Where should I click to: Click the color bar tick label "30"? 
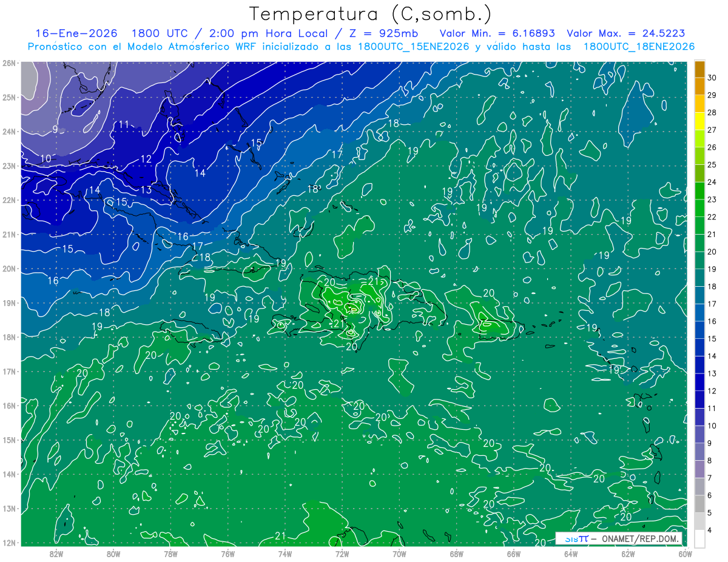point(712,78)
